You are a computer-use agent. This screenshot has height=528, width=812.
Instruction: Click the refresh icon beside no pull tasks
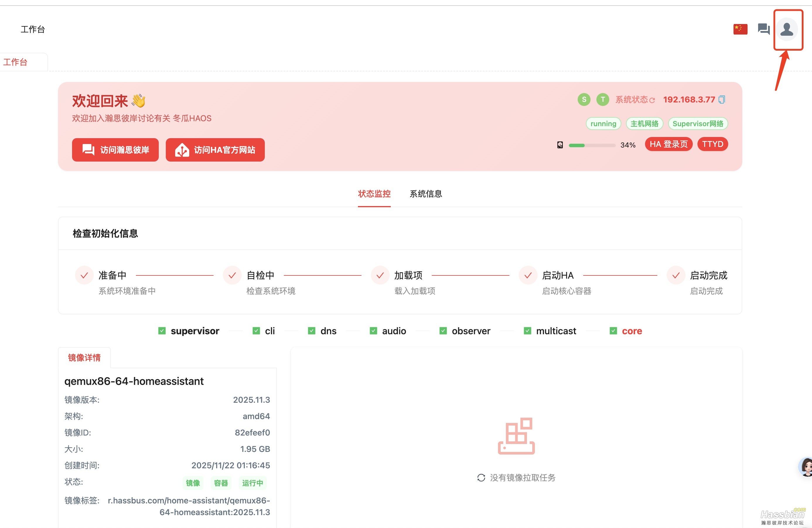point(481,478)
